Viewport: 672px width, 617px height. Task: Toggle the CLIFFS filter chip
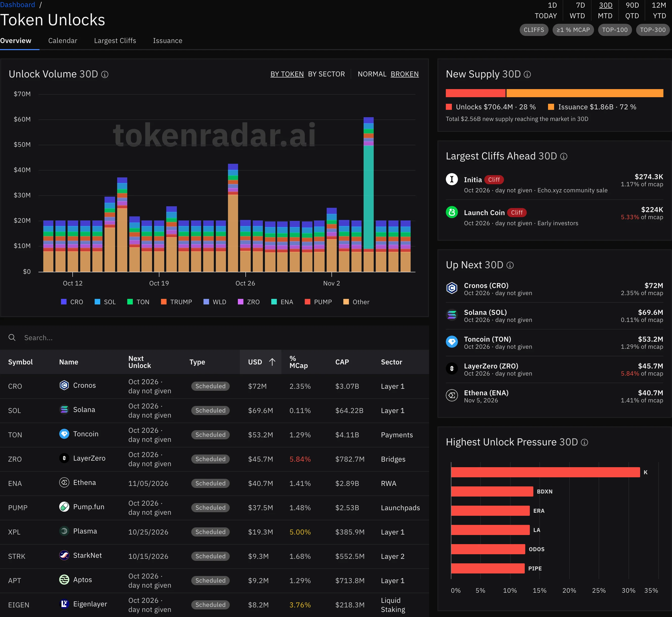point(534,30)
